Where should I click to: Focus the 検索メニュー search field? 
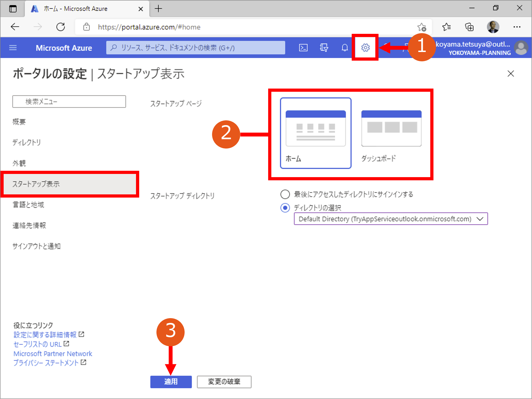pos(69,102)
